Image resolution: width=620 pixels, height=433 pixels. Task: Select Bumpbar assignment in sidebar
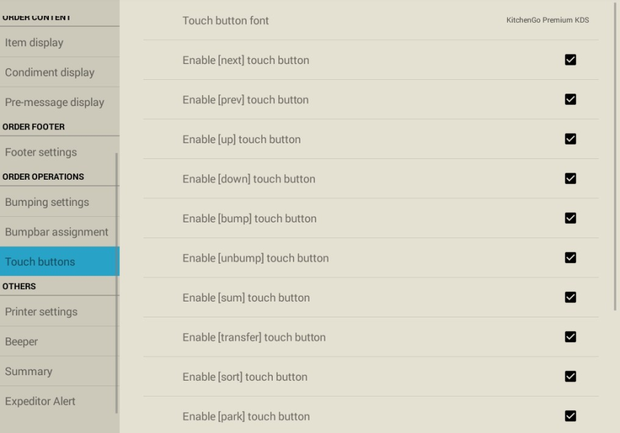[x=59, y=232]
